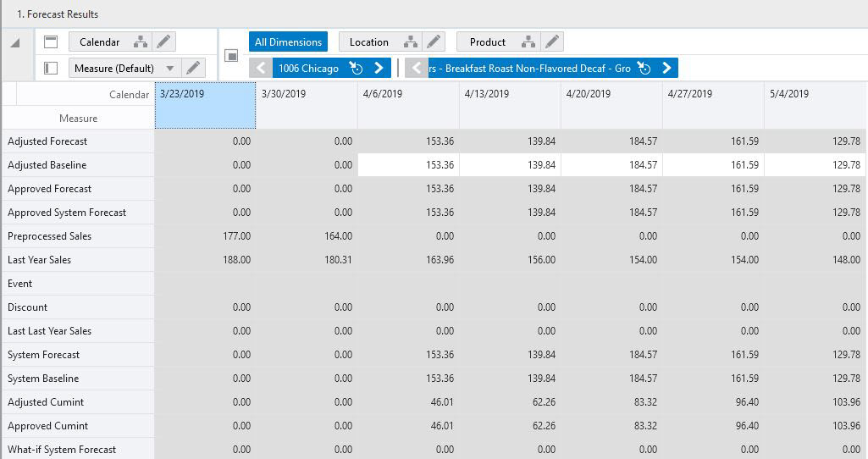Click Preprocessed Sales value 177.00
Viewport: 868px width, 459px height.
236,236
